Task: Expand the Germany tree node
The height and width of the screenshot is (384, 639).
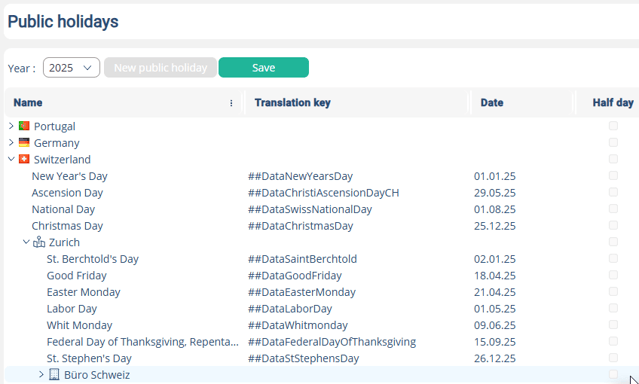Action: tap(11, 143)
